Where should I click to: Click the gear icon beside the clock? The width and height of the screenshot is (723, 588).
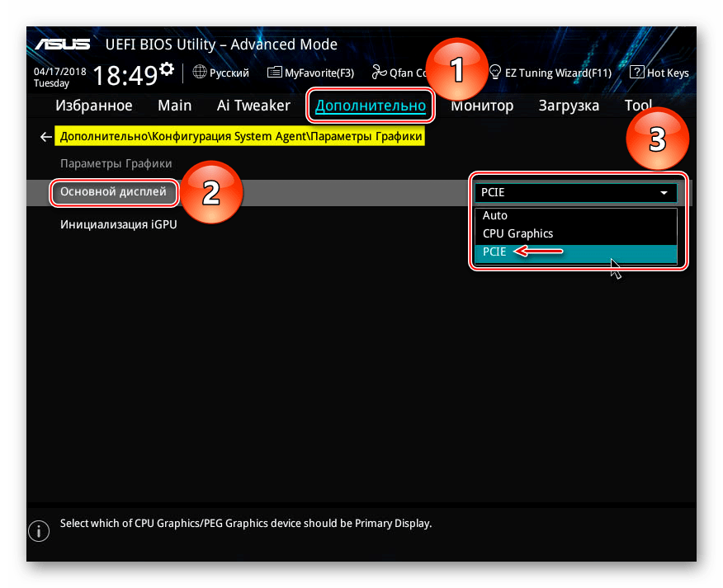click(167, 68)
